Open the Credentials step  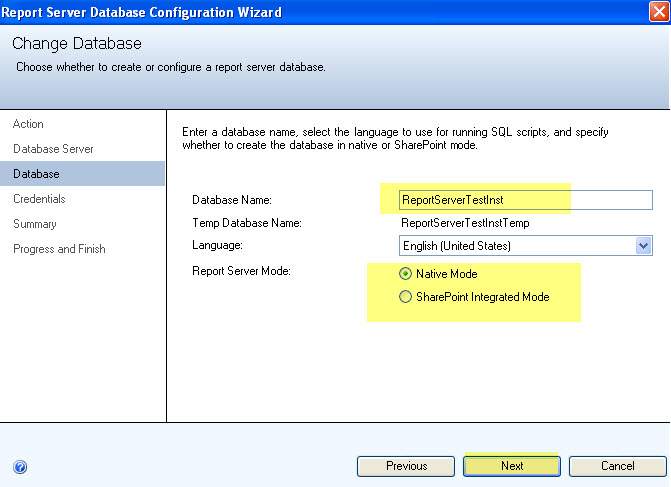(x=39, y=199)
